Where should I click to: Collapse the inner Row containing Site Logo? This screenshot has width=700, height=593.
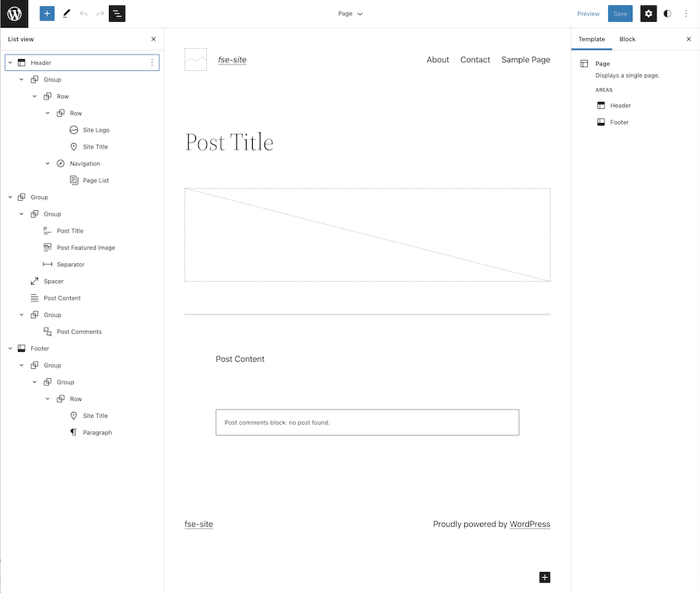coord(47,113)
